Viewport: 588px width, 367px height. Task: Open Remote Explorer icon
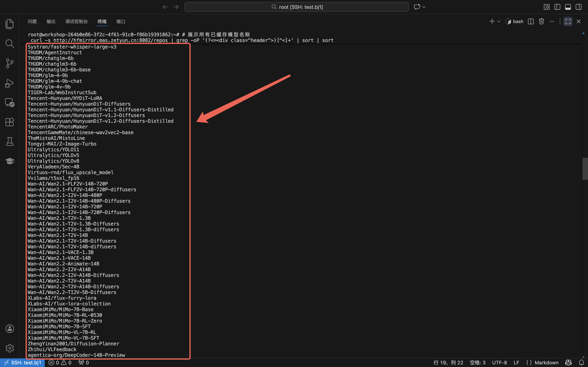click(9, 103)
